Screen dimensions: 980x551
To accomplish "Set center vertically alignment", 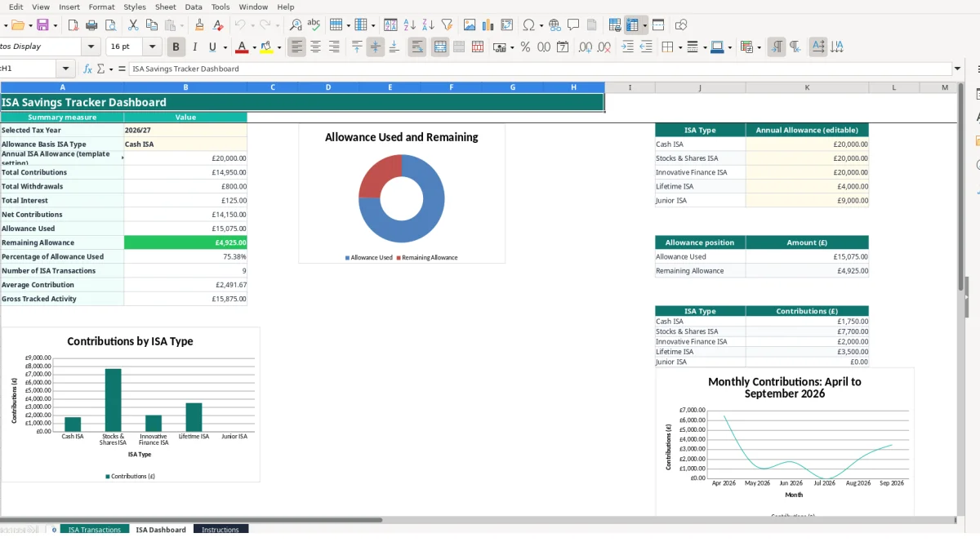I will point(376,47).
